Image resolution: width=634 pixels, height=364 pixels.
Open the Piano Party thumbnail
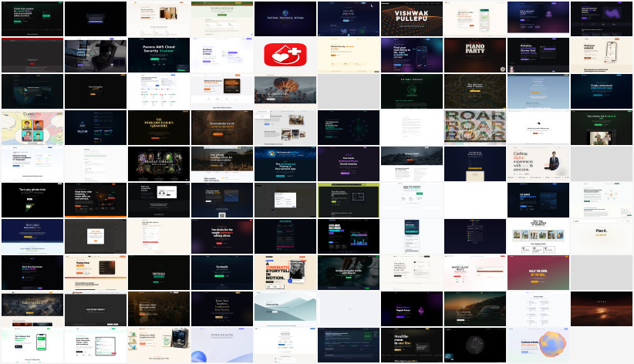(474, 55)
